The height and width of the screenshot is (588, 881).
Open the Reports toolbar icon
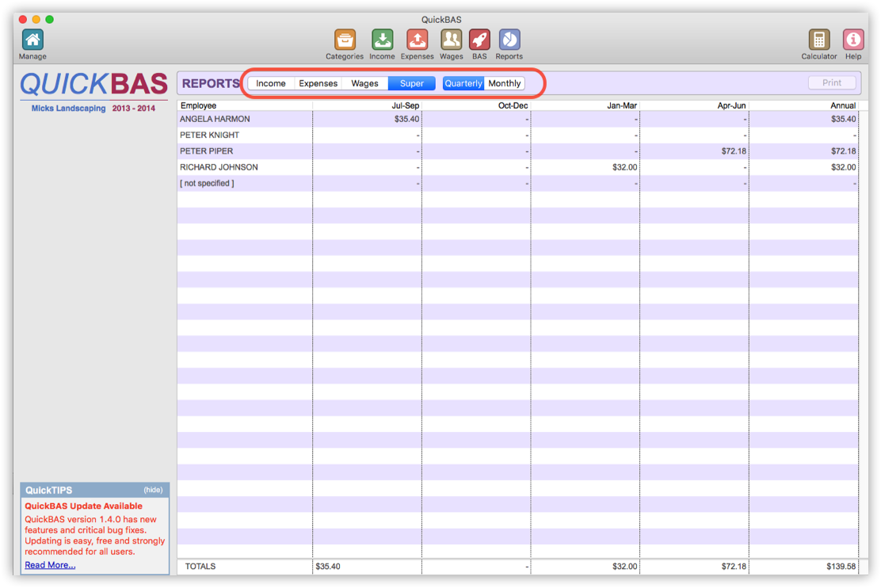click(x=509, y=40)
